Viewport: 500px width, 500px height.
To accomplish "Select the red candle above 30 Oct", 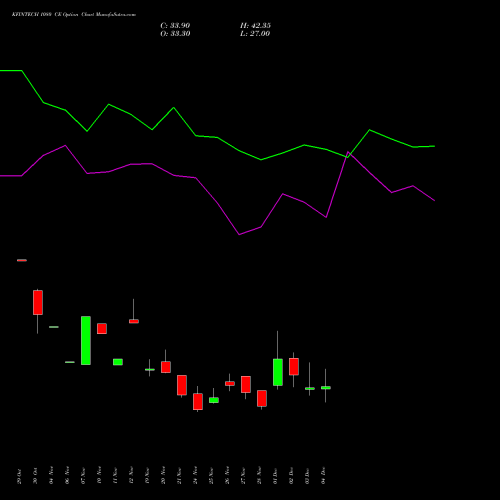I will click(x=38, y=302).
